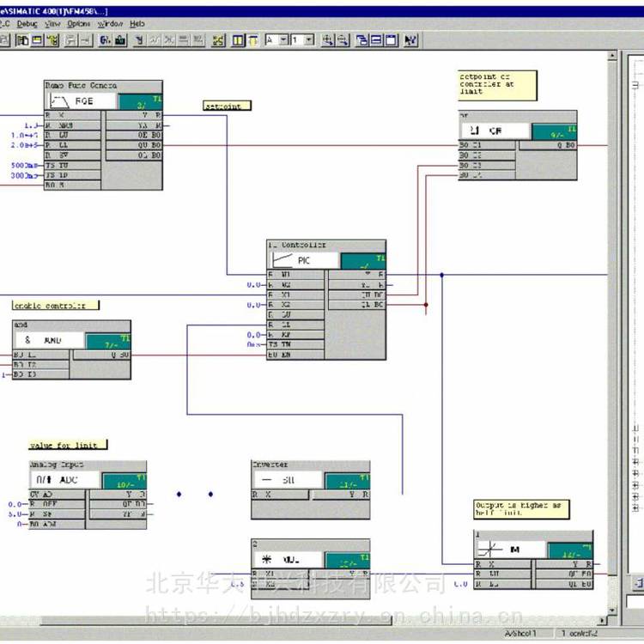Click the two-column sheet view toolbar icon
The height and width of the screenshot is (644, 644).
click(238, 40)
